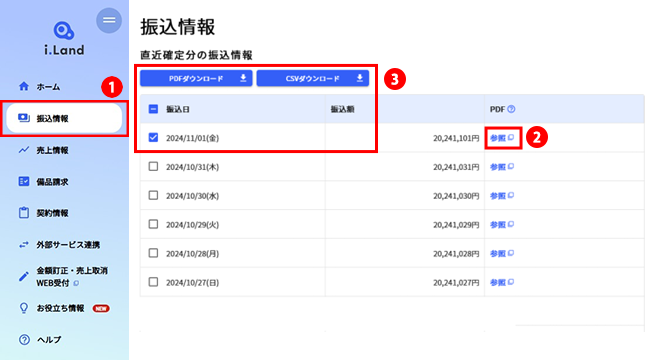Click the PDF column help icon
This screenshot has height=360, width=657.
coord(511,109)
